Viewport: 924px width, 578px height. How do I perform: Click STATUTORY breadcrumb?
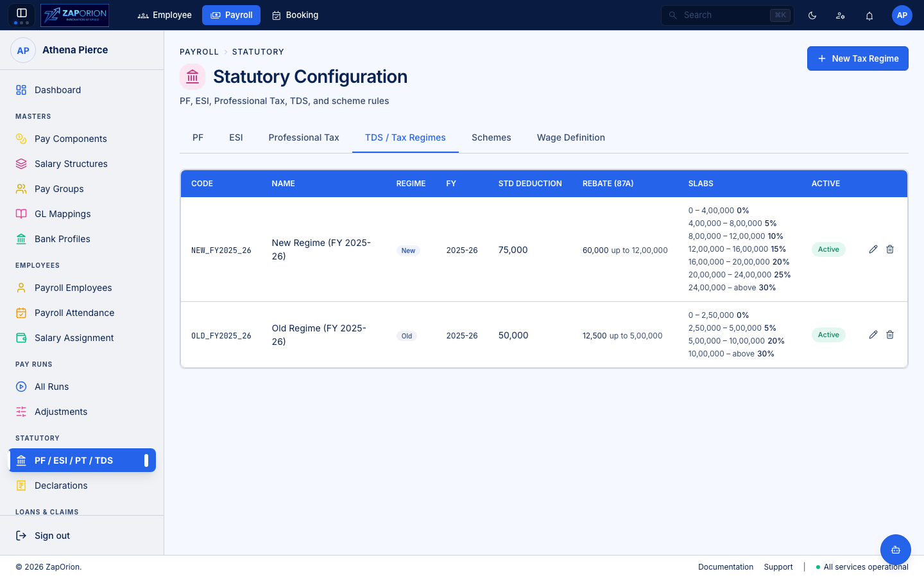click(258, 52)
